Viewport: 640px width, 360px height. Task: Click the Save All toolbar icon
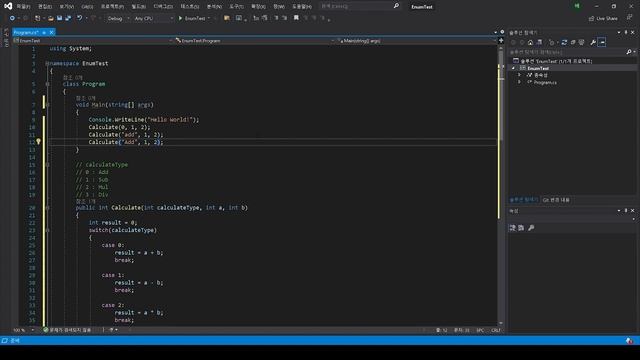pyautogui.click(x=68, y=18)
